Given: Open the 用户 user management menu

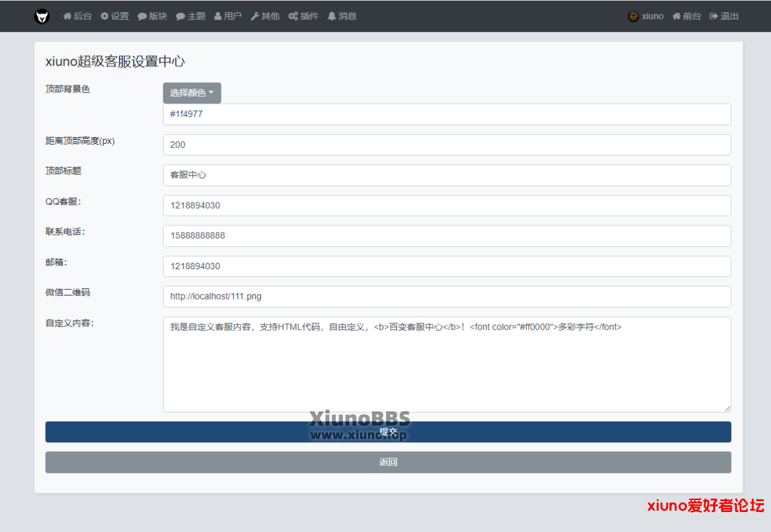Looking at the screenshot, I should coord(228,16).
